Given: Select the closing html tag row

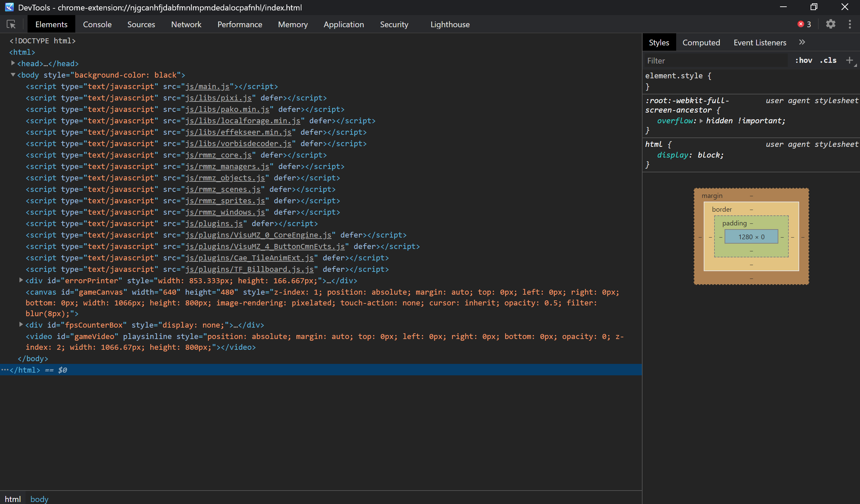Looking at the screenshot, I should point(321,370).
